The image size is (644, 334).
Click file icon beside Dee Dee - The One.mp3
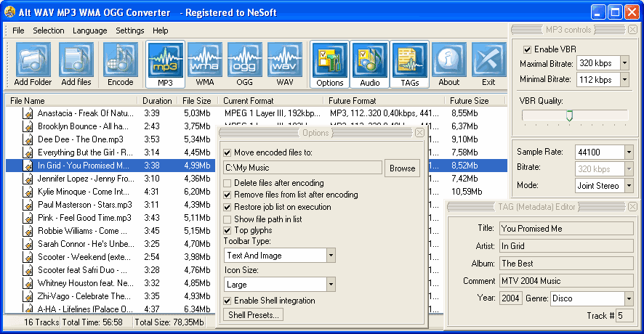28,140
